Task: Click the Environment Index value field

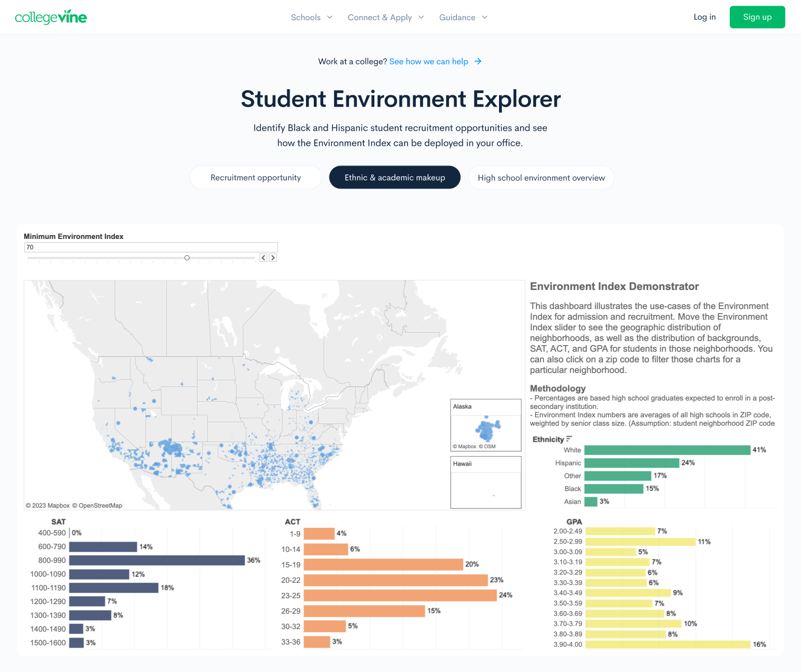Action: pos(150,247)
